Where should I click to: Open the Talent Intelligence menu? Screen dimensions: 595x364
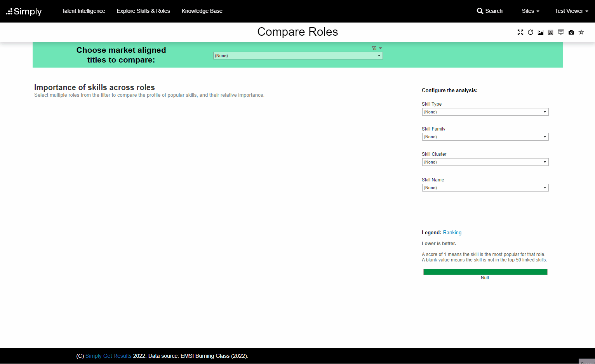[84, 11]
